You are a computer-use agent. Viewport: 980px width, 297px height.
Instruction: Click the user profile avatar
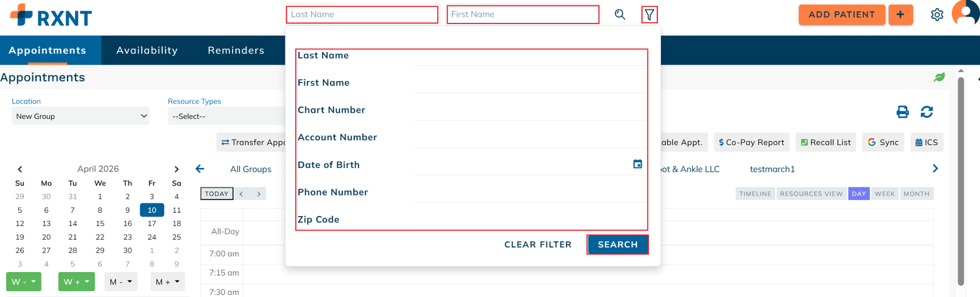966,13
